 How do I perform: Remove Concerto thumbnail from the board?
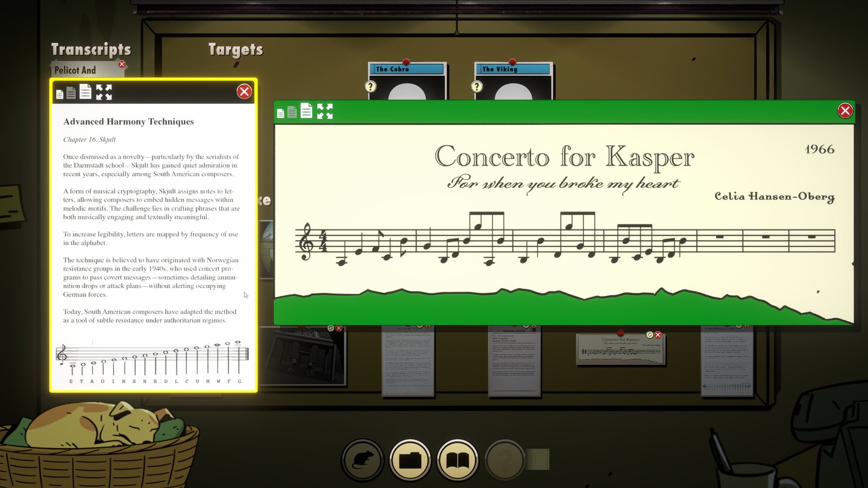658,335
